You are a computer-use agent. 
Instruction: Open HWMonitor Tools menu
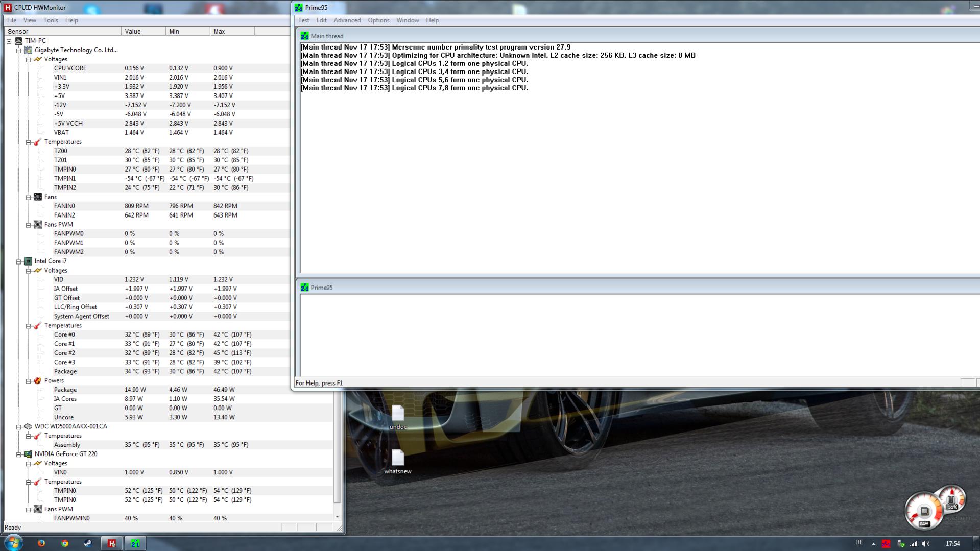[51, 20]
